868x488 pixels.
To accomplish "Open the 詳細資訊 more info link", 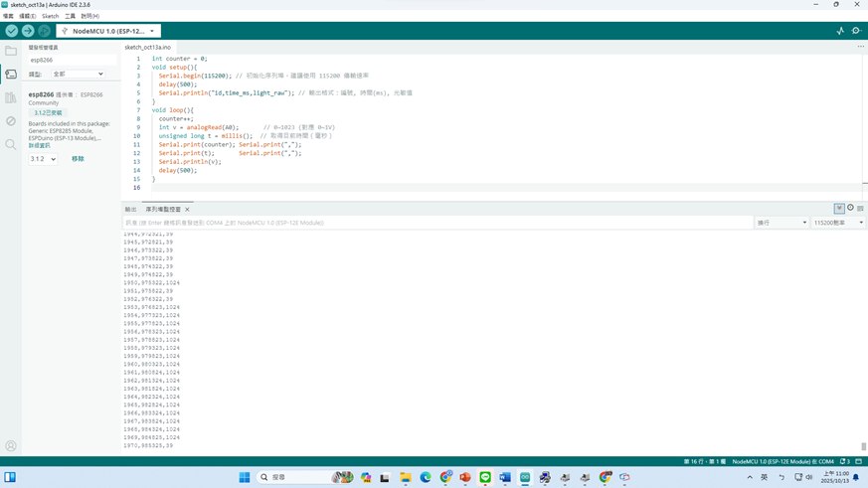I will tap(39, 145).
